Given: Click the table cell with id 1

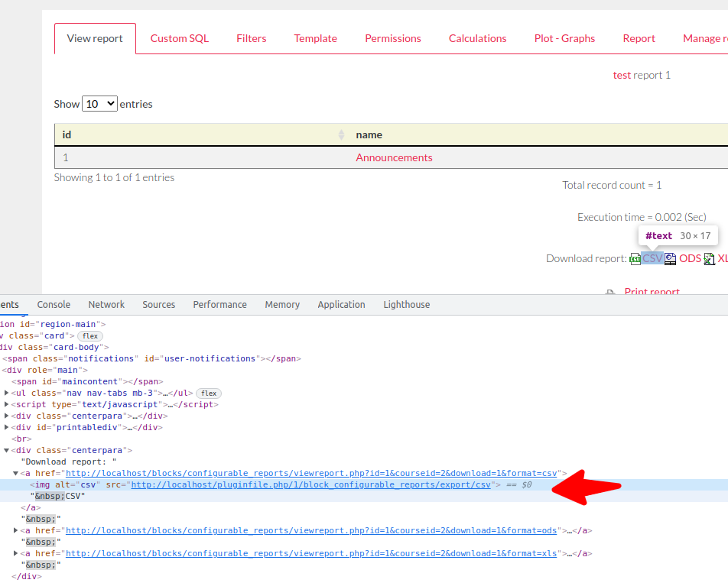Looking at the screenshot, I should click(66, 157).
